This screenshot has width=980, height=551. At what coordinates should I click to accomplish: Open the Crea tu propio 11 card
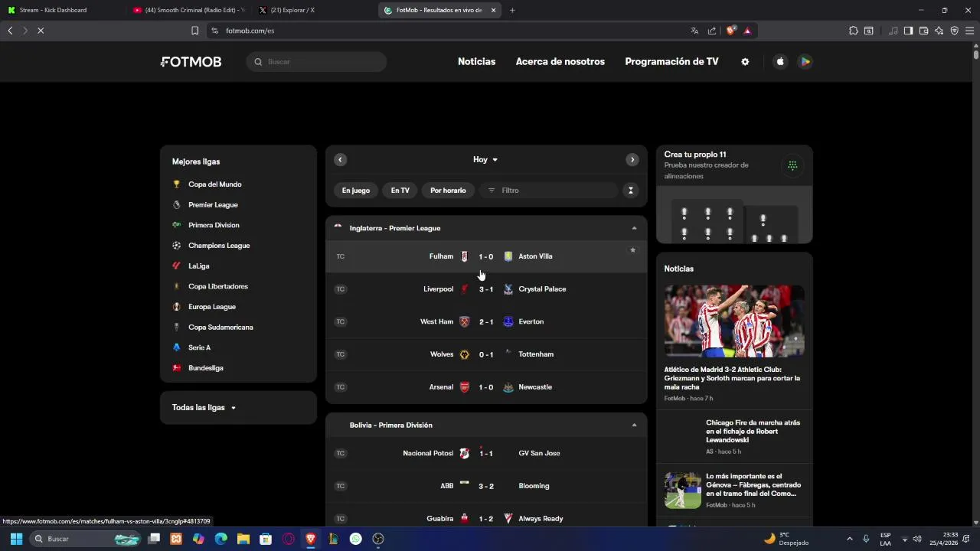click(734, 194)
